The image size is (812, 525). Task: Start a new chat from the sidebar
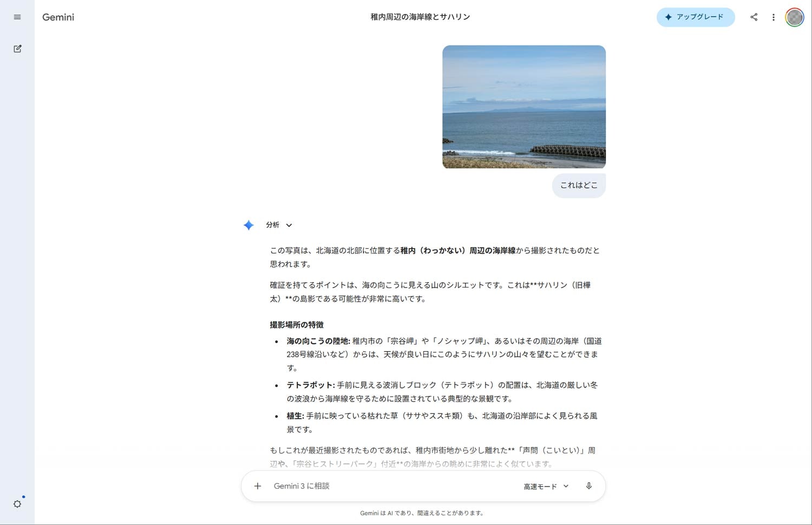[17, 48]
